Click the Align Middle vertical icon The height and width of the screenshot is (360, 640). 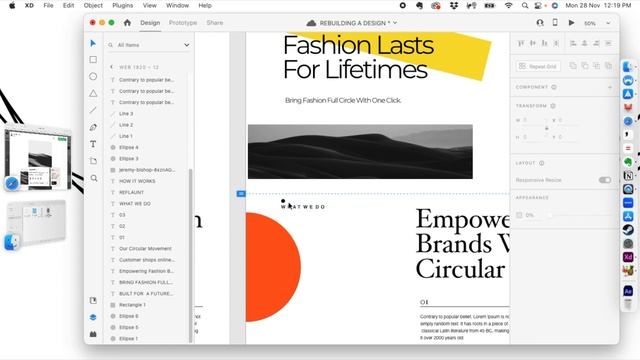point(533,43)
